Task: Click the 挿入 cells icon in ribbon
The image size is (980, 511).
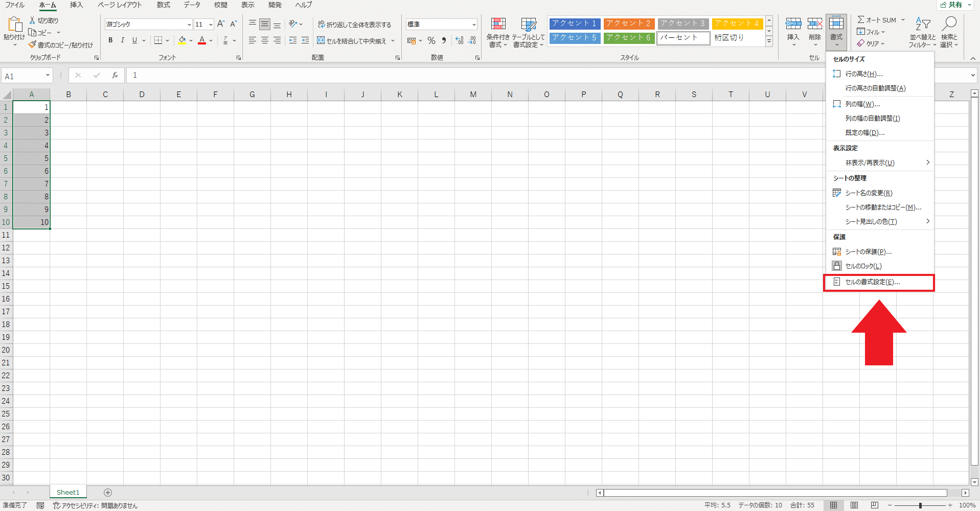Action: [x=793, y=24]
